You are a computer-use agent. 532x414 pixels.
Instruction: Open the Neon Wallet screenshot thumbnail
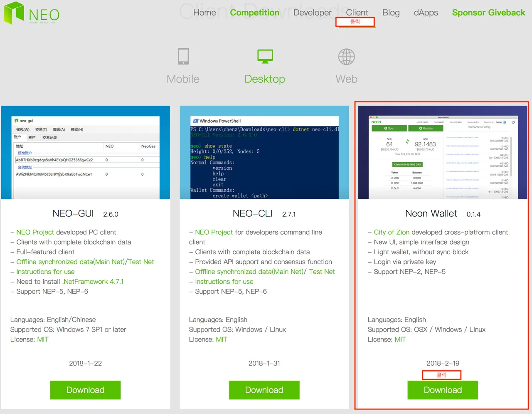point(443,152)
